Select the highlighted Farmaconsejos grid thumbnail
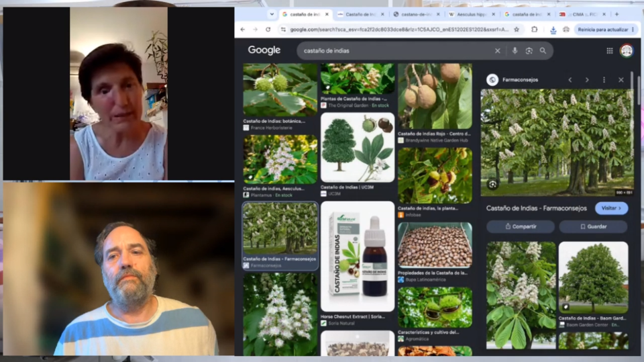 (x=280, y=229)
